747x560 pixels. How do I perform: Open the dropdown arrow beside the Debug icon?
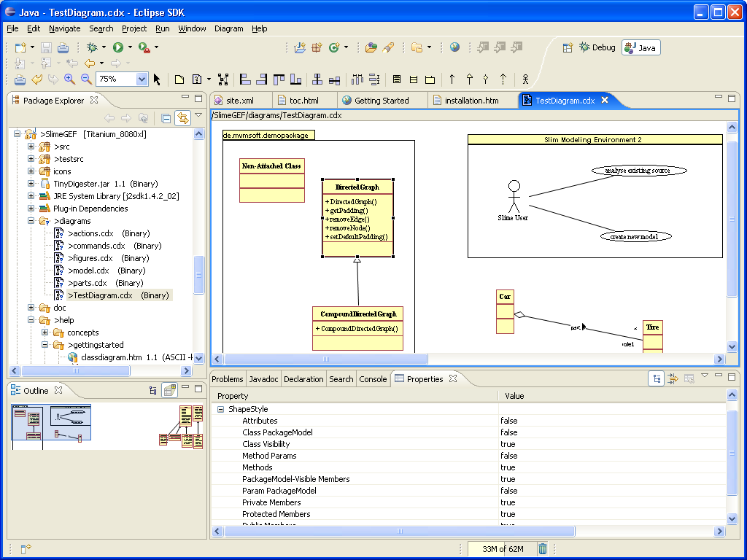pyautogui.click(x=104, y=47)
